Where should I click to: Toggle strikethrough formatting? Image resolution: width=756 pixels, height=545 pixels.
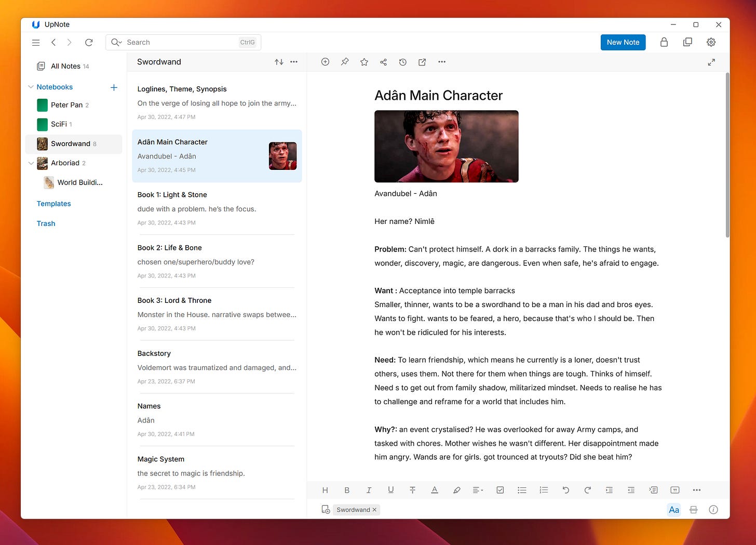pyautogui.click(x=412, y=490)
